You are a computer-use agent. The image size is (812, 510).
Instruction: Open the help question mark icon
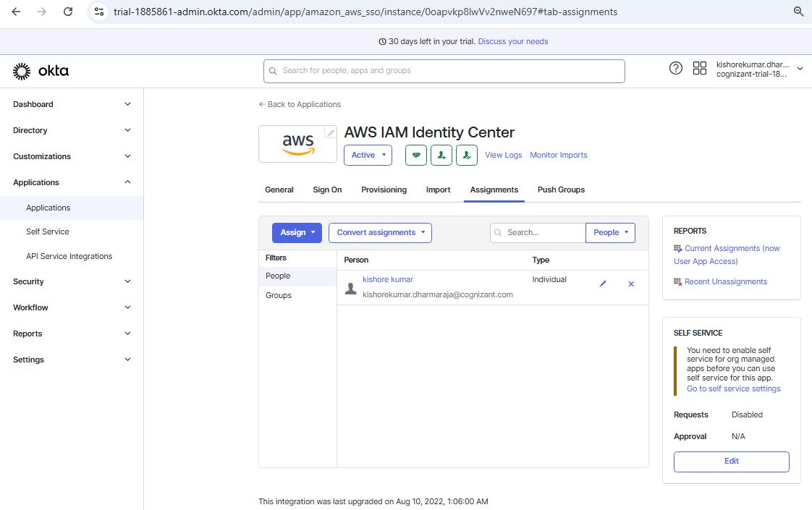pos(676,69)
